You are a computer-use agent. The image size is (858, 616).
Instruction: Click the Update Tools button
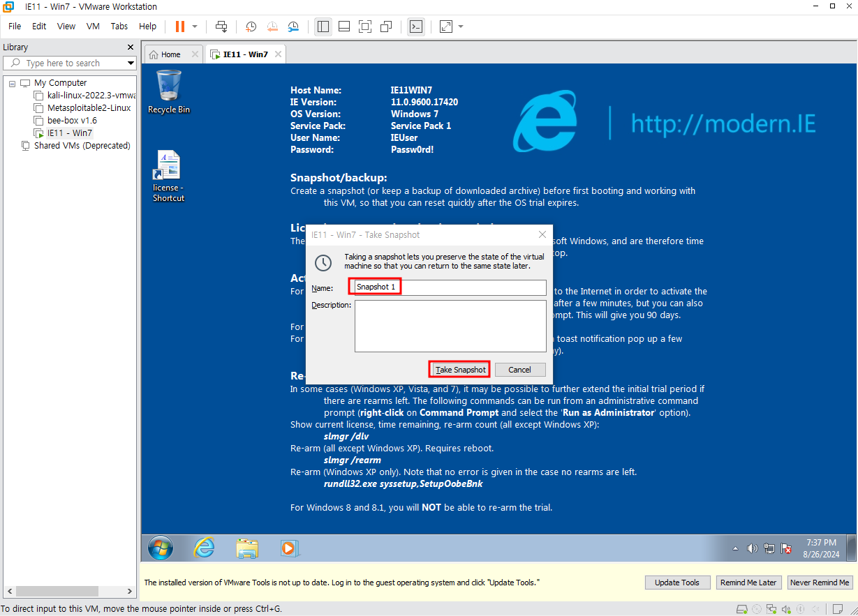pos(677,583)
